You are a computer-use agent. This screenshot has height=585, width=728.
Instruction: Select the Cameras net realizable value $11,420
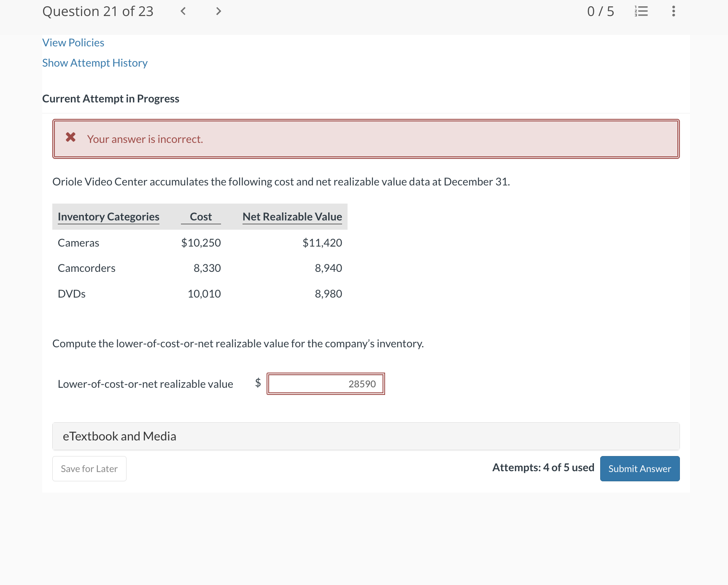click(322, 243)
